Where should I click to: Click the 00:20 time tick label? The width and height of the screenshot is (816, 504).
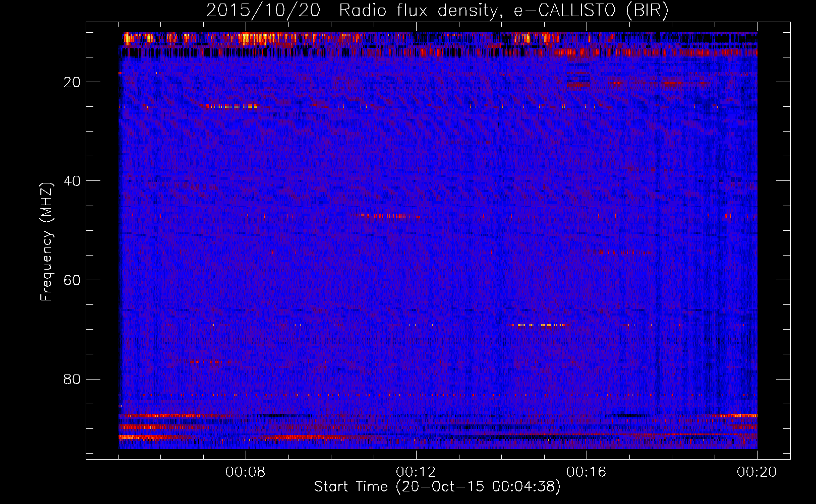[757, 472]
